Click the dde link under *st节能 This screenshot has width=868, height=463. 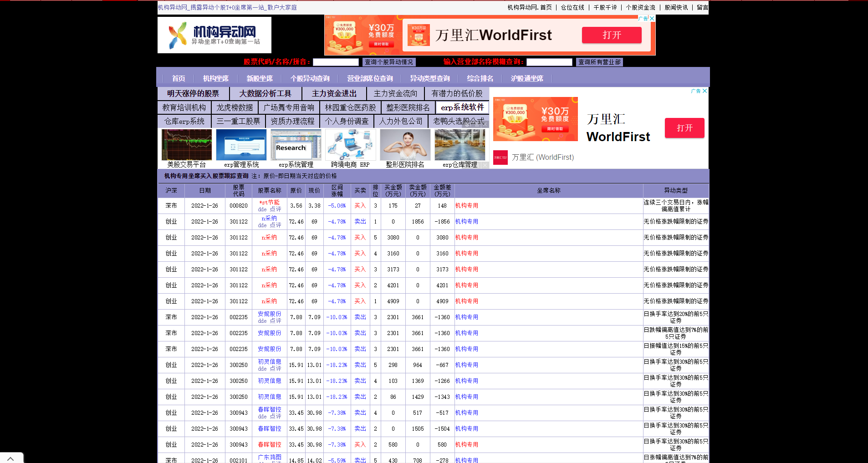[x=262, y=209]
